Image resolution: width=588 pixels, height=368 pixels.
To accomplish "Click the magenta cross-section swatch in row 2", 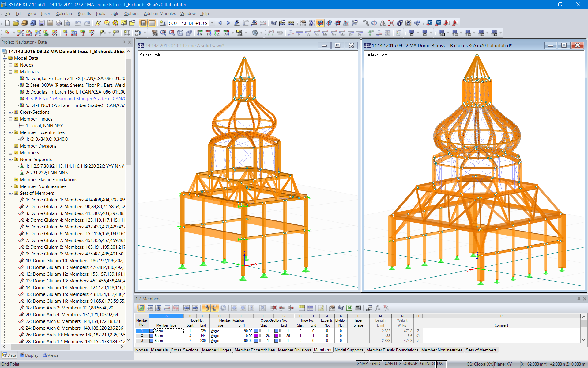I will tap(256, 336).
